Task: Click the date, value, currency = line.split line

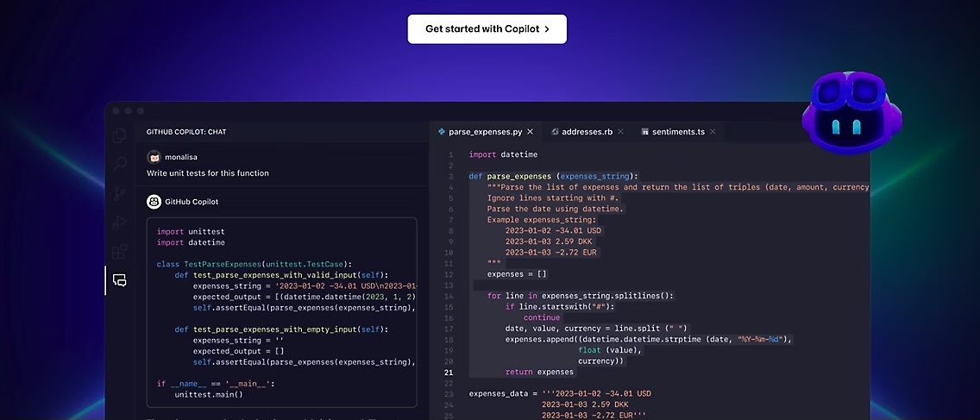Action: pyautogui.click(x=596, y=328)
